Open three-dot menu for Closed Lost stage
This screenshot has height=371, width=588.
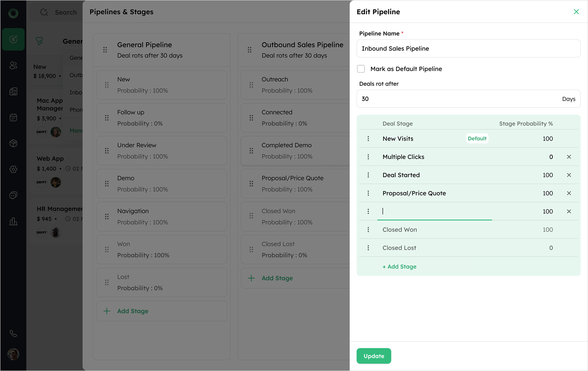(368, 248)
